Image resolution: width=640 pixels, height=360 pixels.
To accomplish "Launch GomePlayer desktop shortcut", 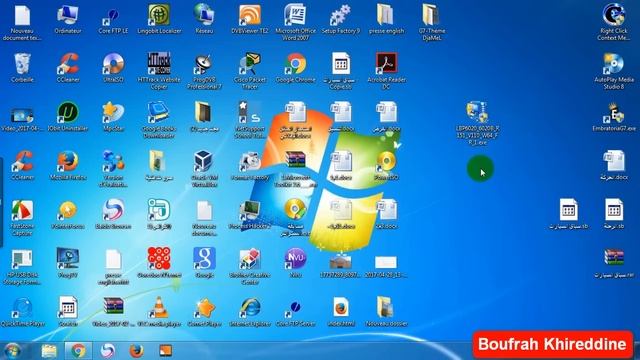I will (204, 313).
